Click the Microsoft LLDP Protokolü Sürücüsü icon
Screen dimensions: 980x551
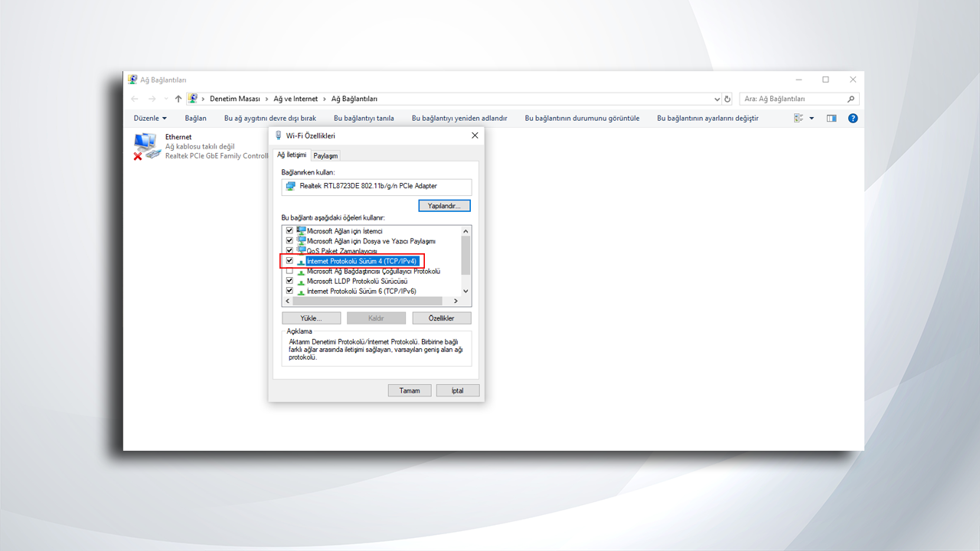301,281
